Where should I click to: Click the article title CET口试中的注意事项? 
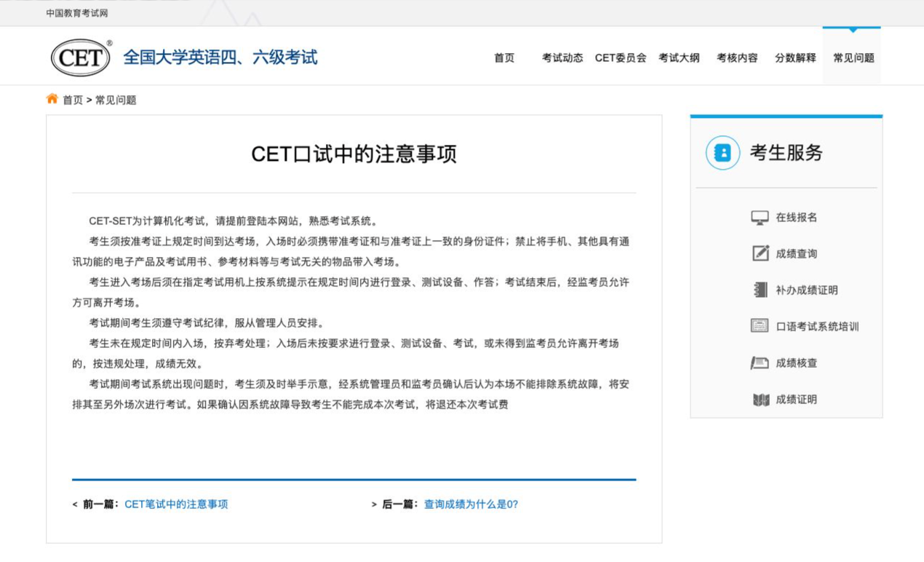pyautogui.click(x=354, y=154)
